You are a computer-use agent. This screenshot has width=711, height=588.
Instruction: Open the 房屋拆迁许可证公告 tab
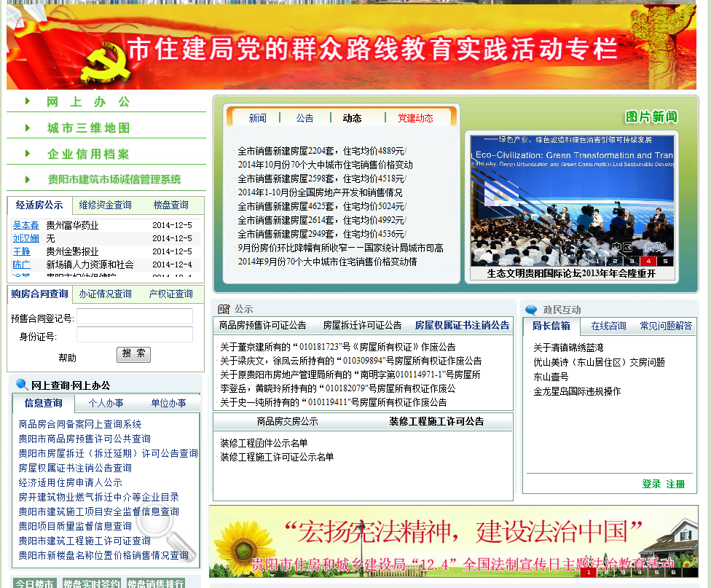tap(362, 326)
